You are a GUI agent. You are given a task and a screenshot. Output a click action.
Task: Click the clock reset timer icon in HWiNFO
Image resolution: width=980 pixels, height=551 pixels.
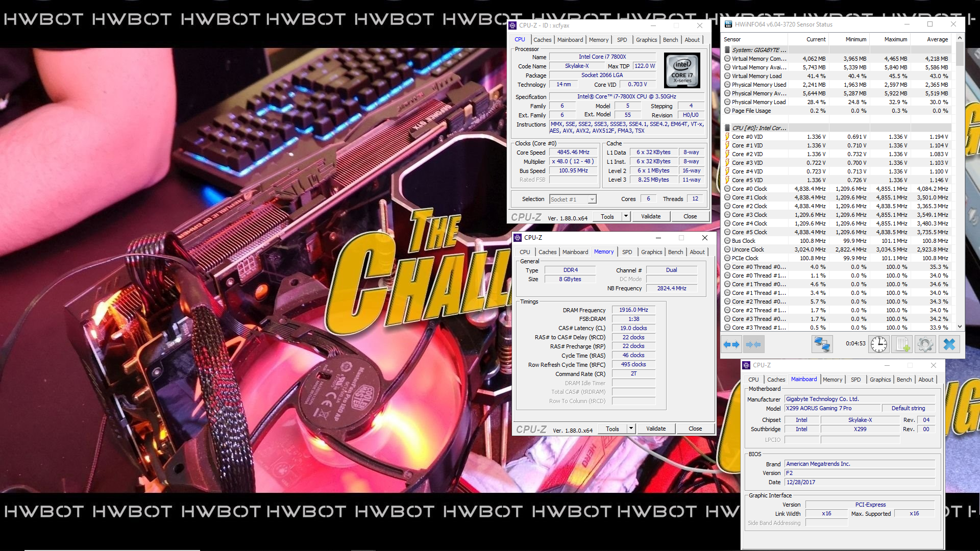[x=878, y=344]
